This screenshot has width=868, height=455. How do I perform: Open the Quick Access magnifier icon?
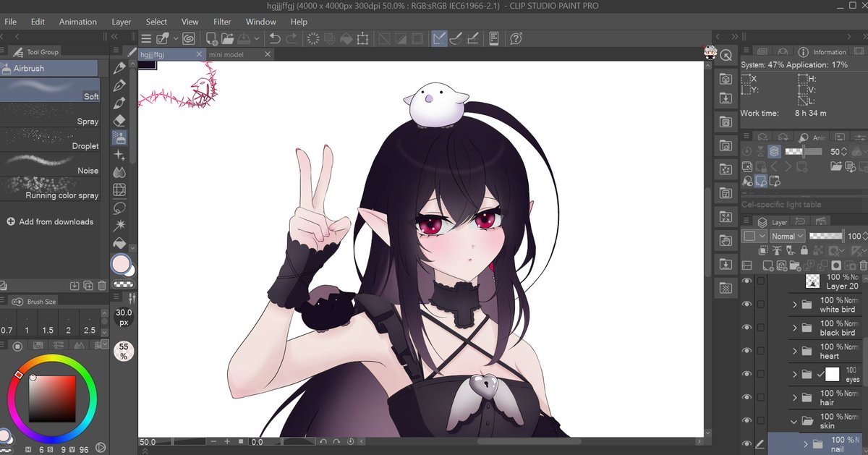726,55
